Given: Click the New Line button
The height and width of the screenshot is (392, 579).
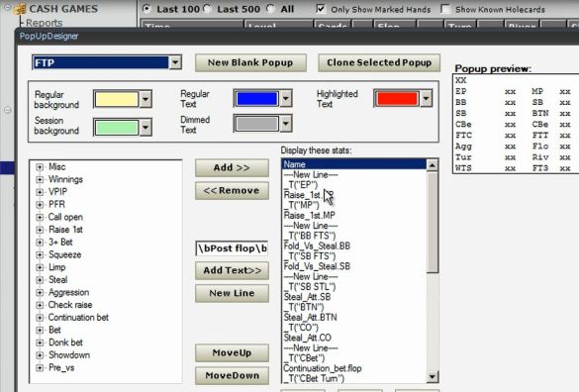Looking at the screenshot, I should coord(232,293).
